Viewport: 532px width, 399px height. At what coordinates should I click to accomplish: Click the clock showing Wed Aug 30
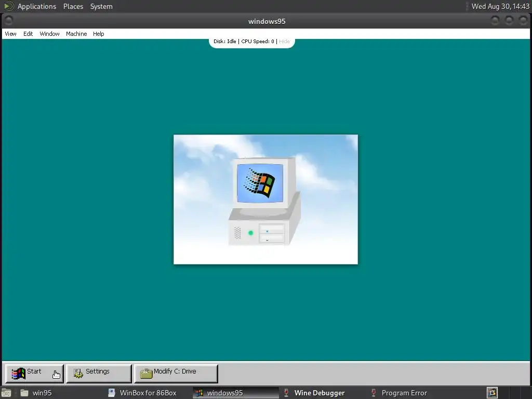(500, 6)
